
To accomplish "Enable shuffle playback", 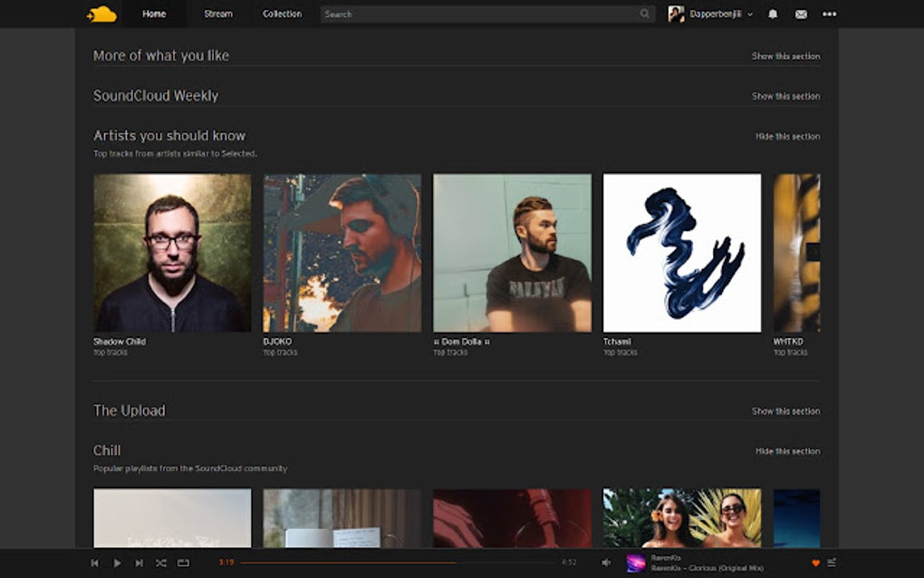I will coord(161,563).
